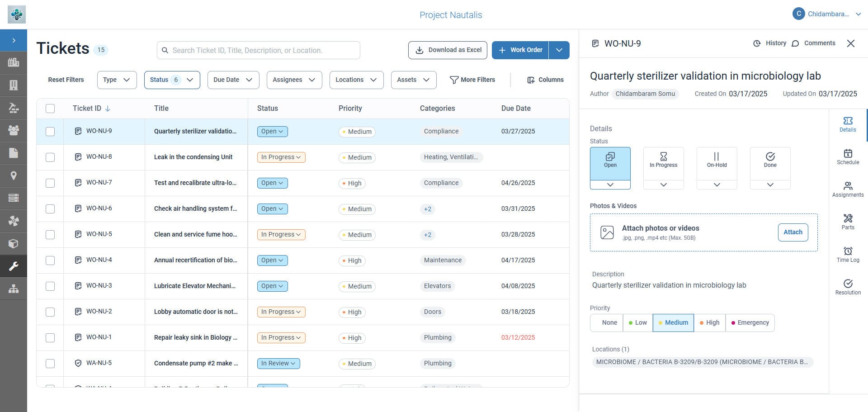This screenshot has height=412, width=868.
Task: Click the Columns layout icon
Action: tap(531, 80)
